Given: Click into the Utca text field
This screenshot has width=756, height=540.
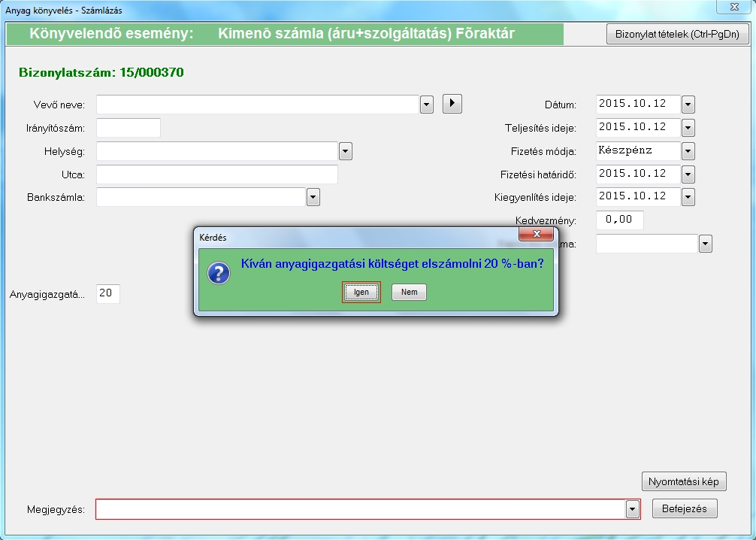Looking at the screenshot, I should pyautogui.click(x=216, y=174).
